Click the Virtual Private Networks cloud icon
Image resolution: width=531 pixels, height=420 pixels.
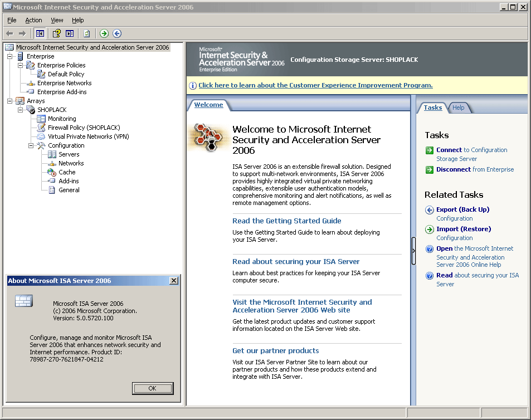[41, 136]
